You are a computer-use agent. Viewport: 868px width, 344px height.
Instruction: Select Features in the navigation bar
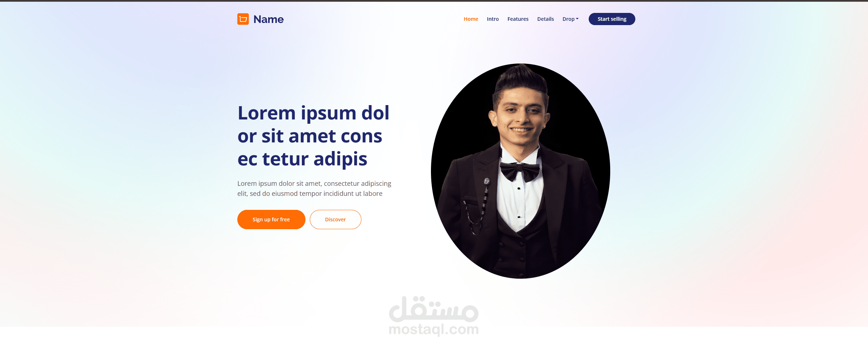(518, 19)
